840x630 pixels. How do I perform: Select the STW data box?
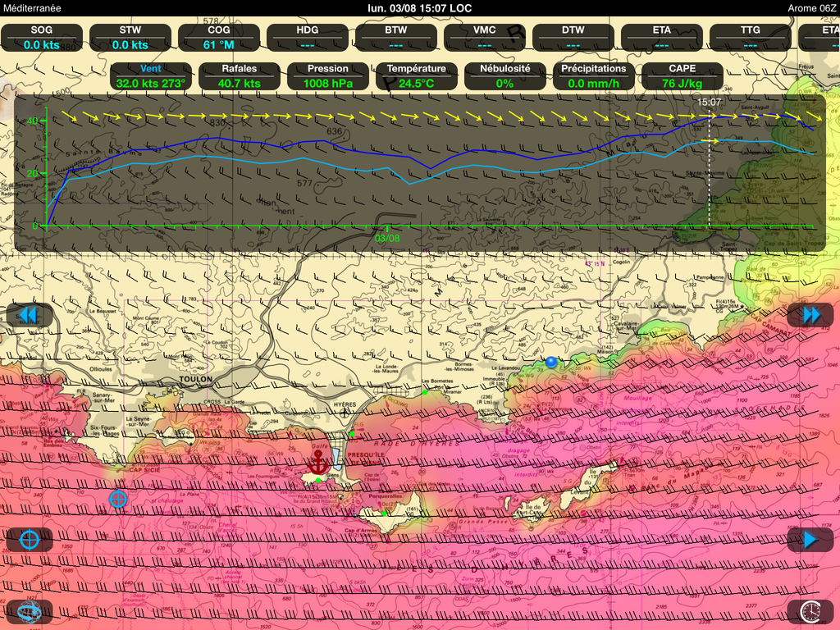click(x=130, y=38)
